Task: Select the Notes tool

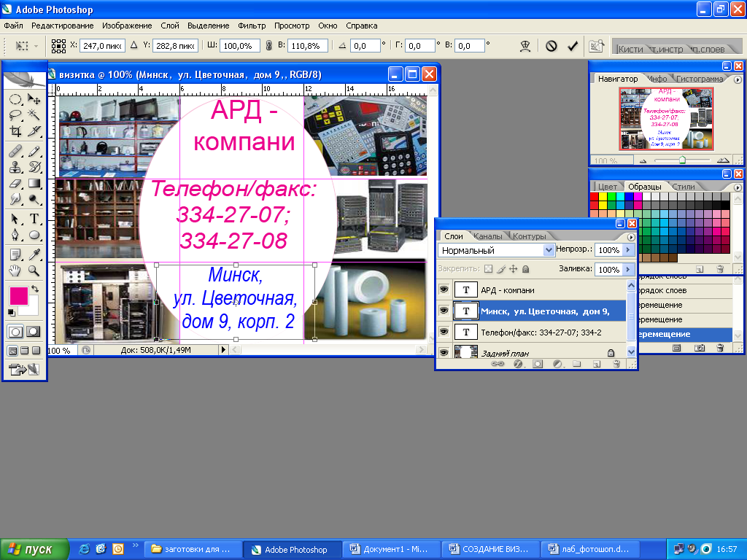Action: point(15,254)
